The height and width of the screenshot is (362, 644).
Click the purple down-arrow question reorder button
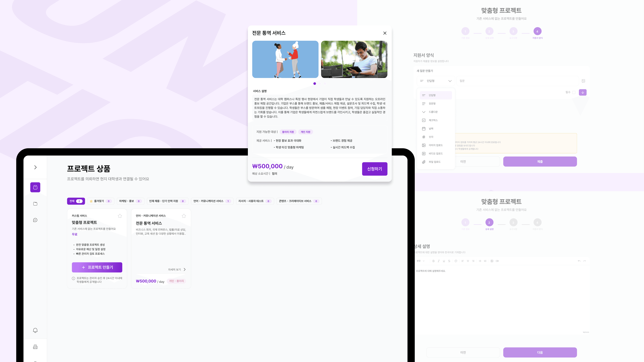click(583, 93)
